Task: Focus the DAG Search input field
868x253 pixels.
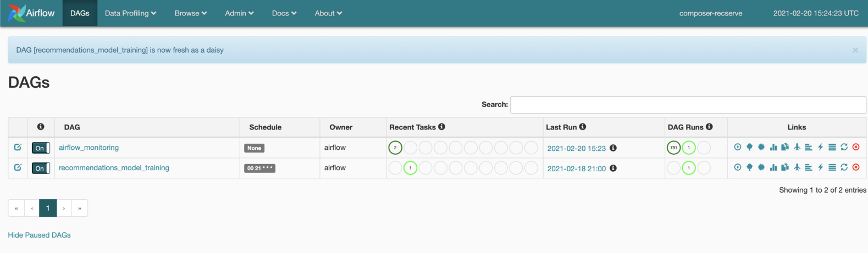Action: [688, 105]
